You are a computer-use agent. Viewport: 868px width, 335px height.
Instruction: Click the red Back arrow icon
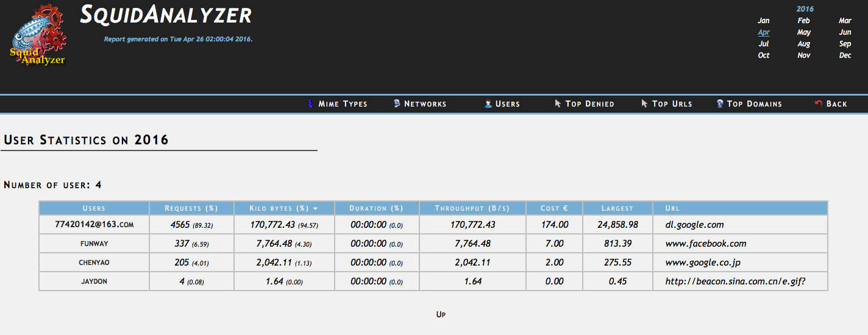pos(819,104)
